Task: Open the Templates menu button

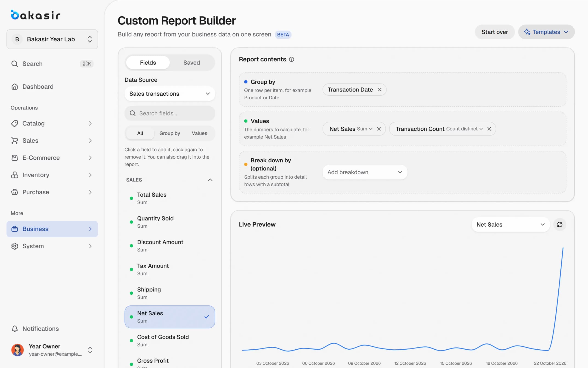Action: click(546, 32)
